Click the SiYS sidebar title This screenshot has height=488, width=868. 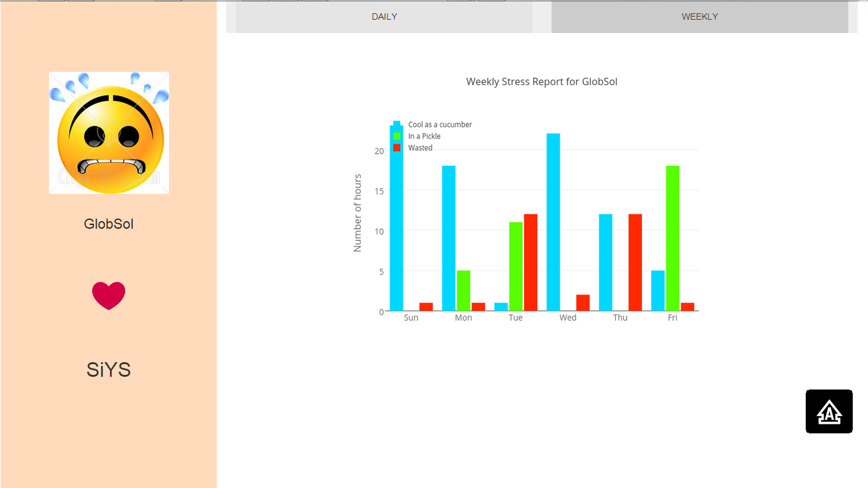tap(109, 370)
